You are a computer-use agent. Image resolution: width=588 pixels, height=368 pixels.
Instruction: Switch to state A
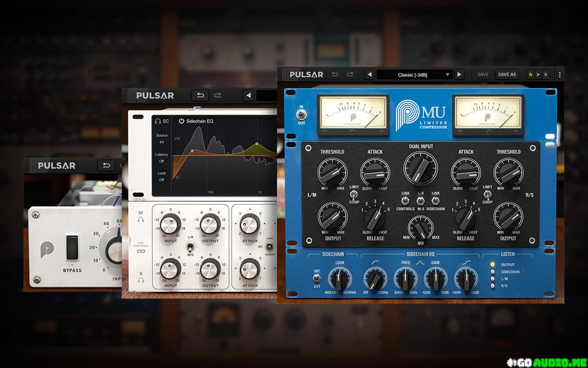pos(530,74)
